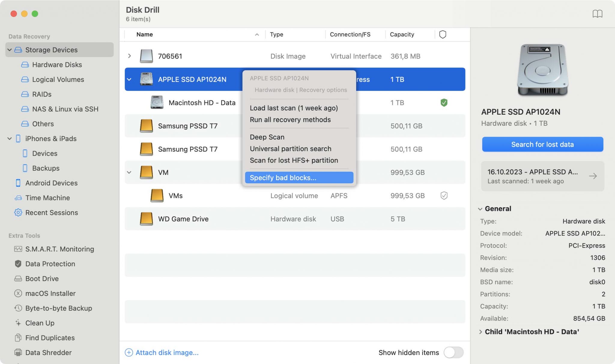
Task: Click Byte-to-byte Backup icon
Action: (x=18, y=308)
